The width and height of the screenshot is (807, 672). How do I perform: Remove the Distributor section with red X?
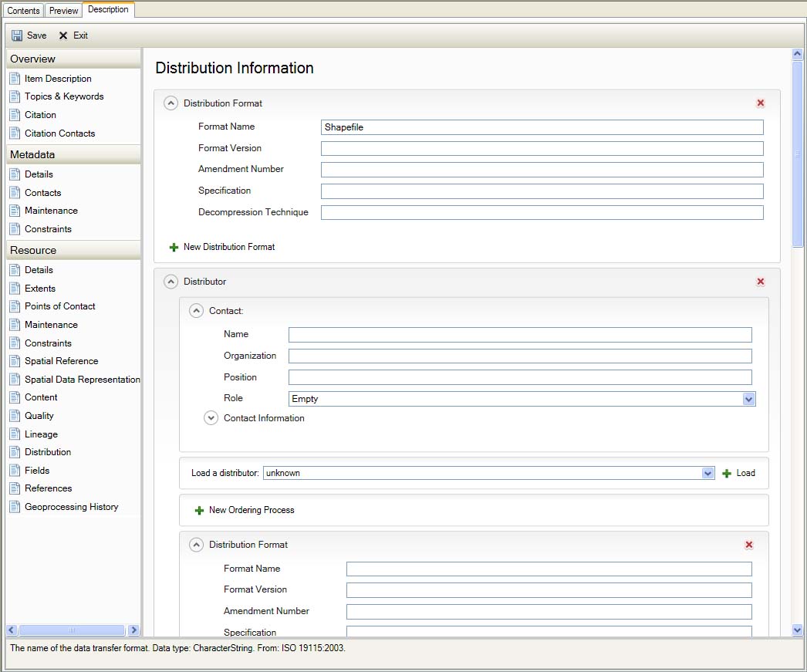coord(761,282)
